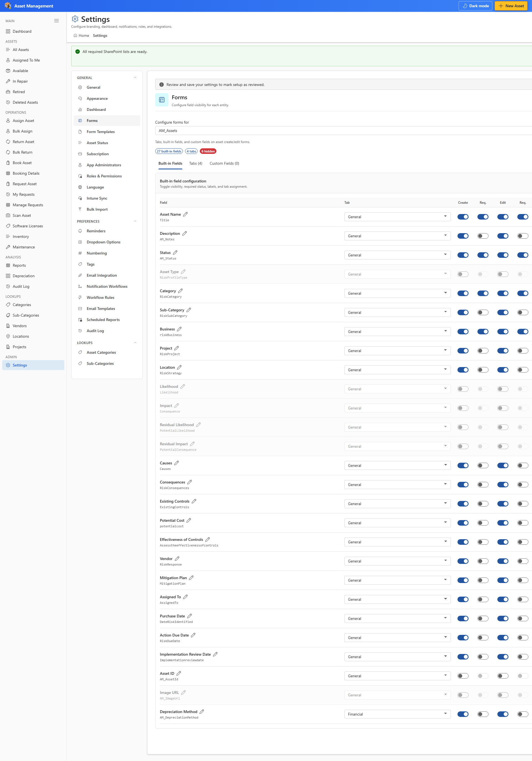
Task: Collapse the GENERAL settings section
Action: point(135,78)
